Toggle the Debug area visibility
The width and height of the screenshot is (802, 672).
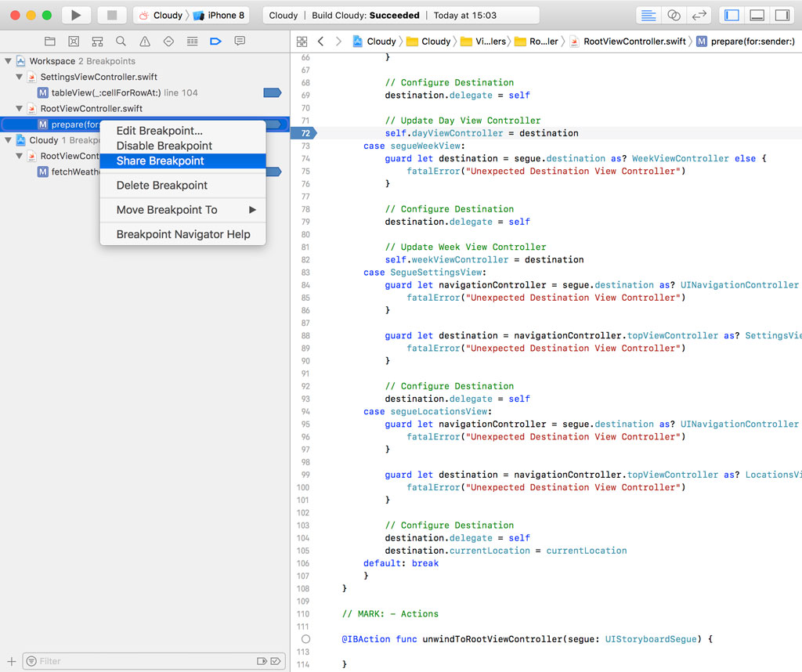pyautogui.click(x=757, y=15)
